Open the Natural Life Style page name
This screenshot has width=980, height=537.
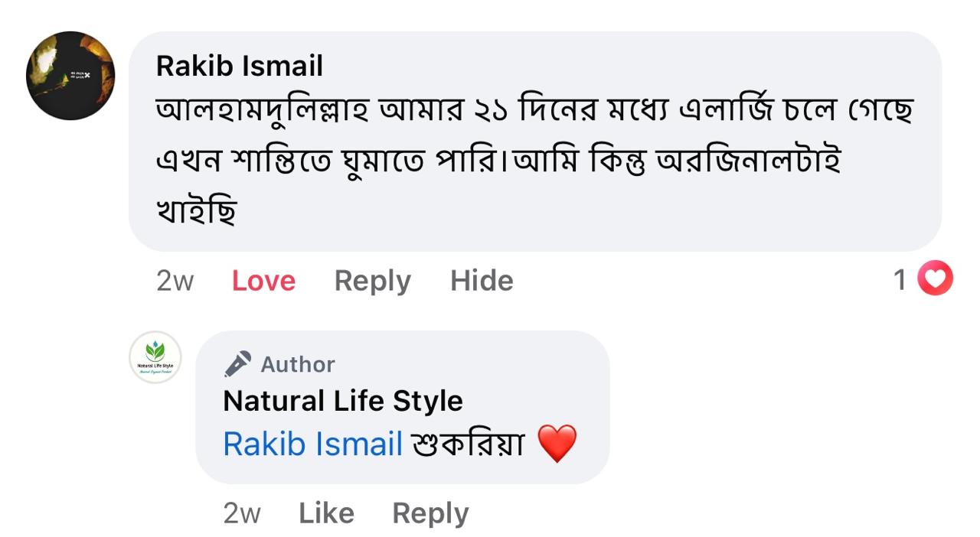pyautogui.click(x=342, y=401)
